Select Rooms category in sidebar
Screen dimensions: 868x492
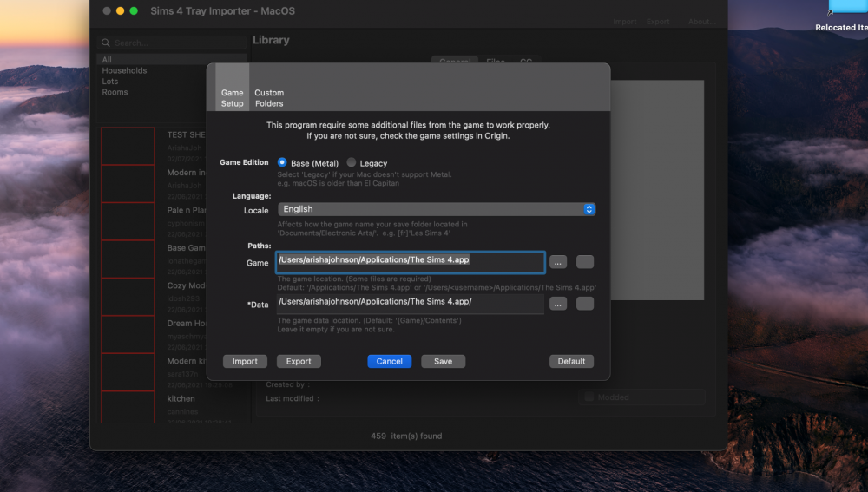115,93
